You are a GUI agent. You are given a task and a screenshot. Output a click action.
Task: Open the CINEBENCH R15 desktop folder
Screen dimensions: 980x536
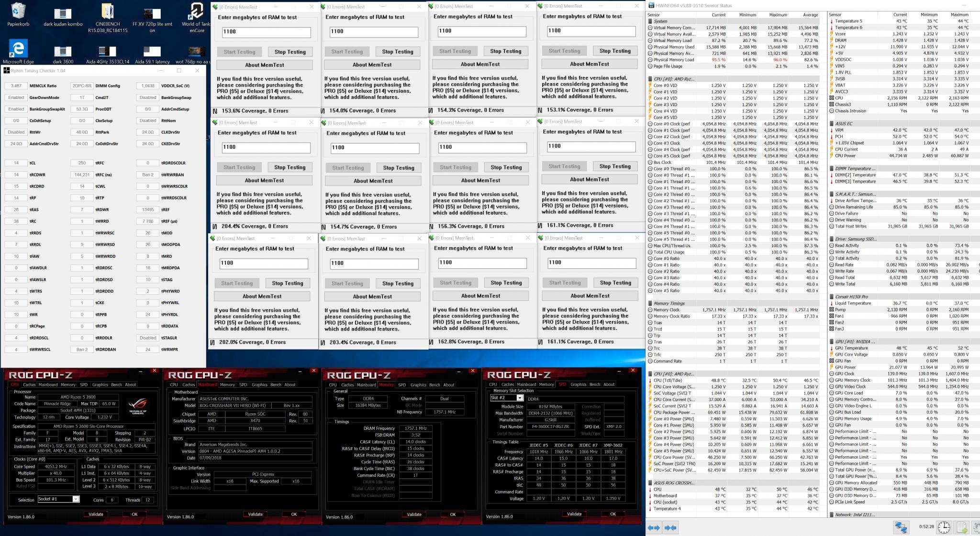tap(108, 12)
